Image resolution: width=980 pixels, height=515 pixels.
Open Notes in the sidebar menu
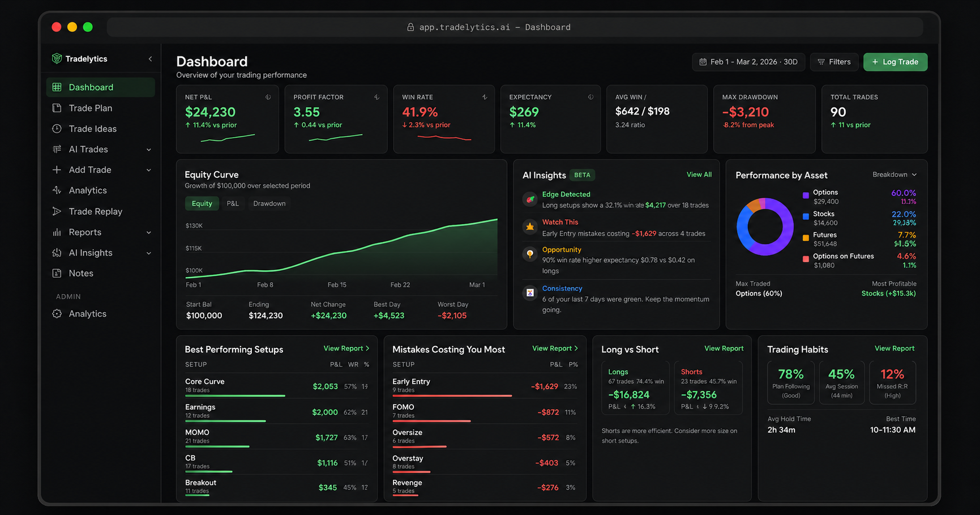(x=100, y=273)
